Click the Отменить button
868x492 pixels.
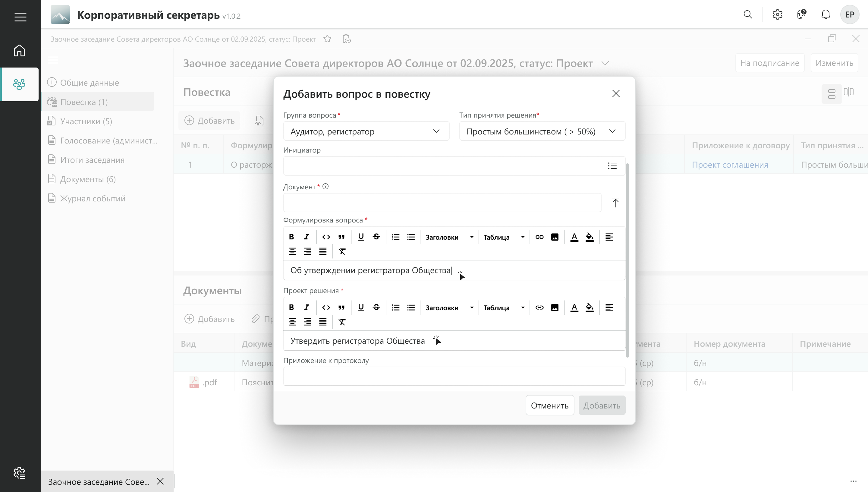[549, 405]
